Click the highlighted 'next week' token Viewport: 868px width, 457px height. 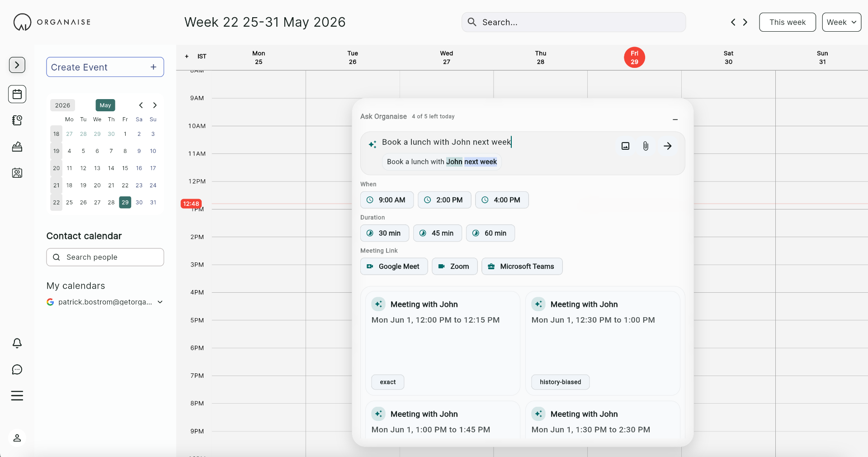[x=481, y=162]
